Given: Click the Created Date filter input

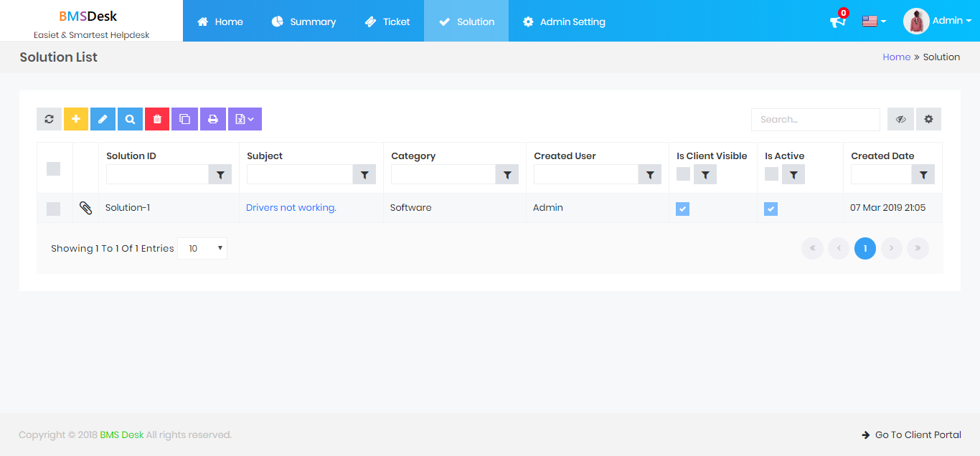Looking at the screenshot, I should (881, 174).
